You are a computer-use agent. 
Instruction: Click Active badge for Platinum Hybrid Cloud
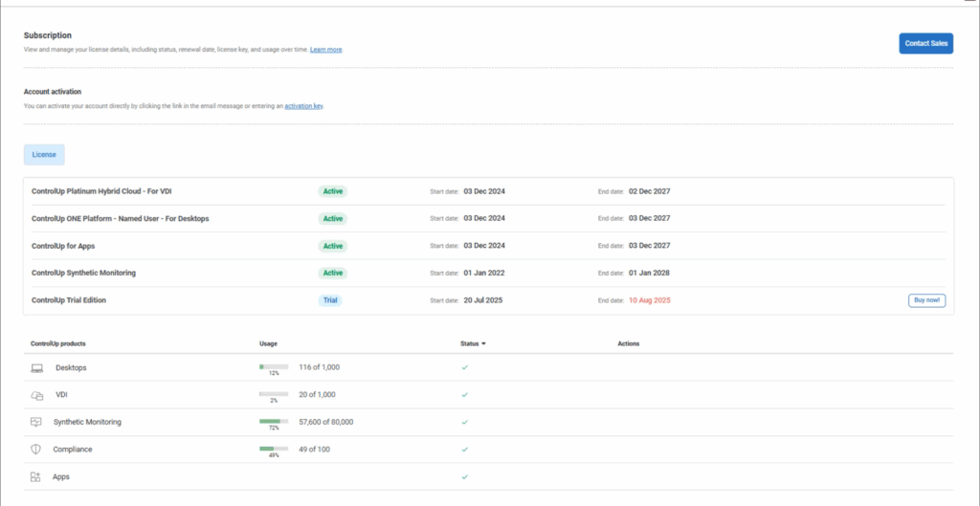point(332,191)
